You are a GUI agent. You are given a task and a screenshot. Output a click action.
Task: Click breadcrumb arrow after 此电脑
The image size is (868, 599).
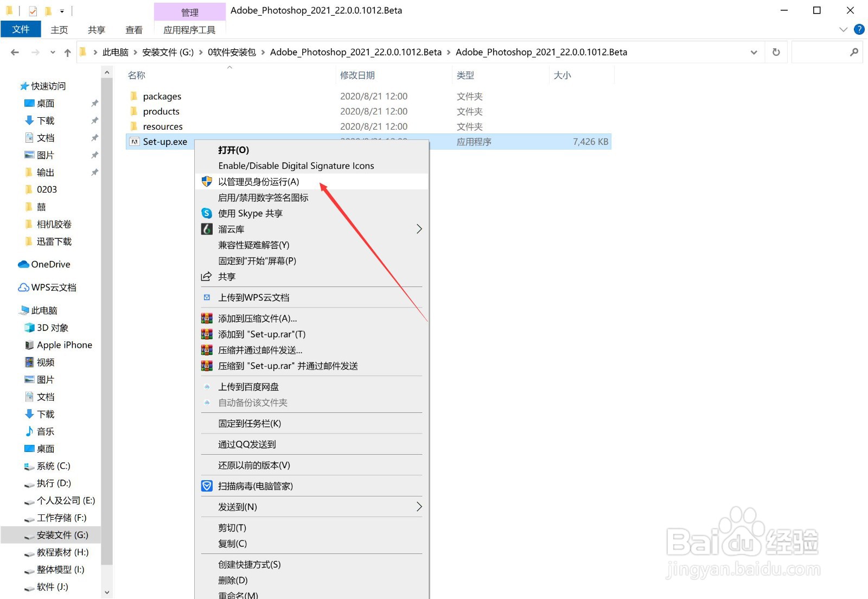135,52
